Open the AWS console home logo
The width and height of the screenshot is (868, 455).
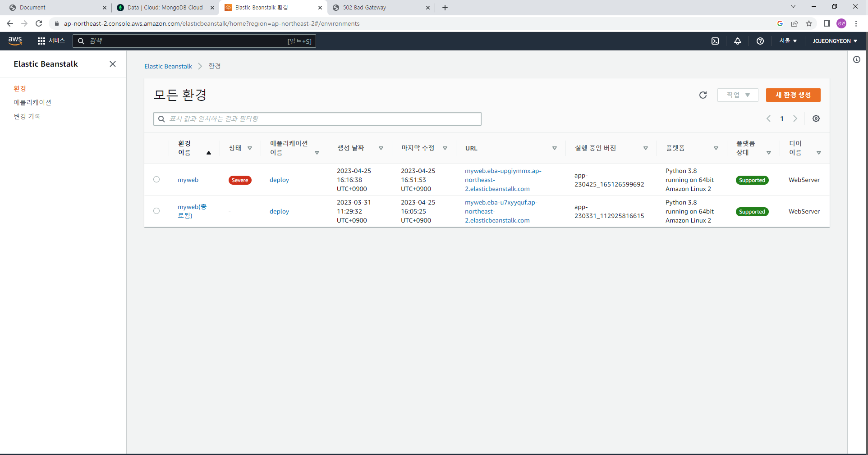tap(15, 41)
